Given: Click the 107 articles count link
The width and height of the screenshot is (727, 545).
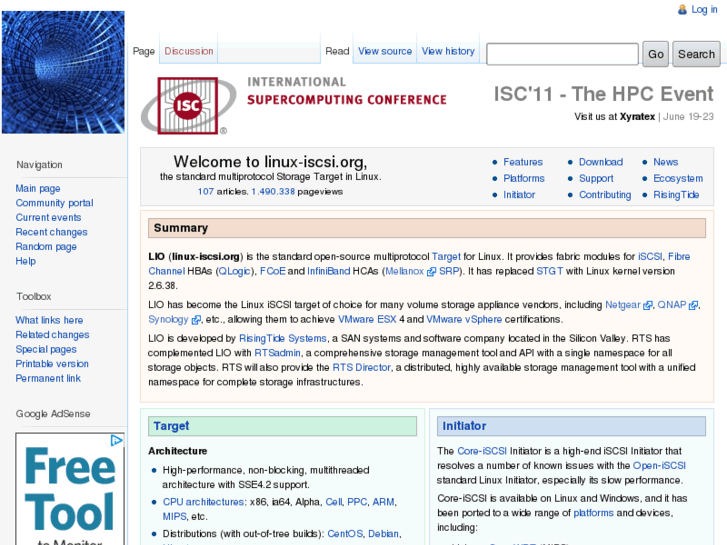Looking at the screenshot, I should (x=206, y=192).
